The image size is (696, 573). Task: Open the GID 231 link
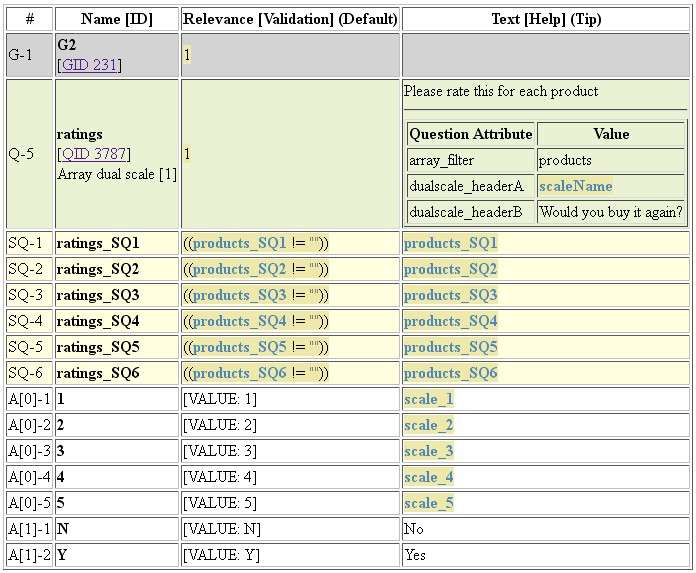[90, 65]
